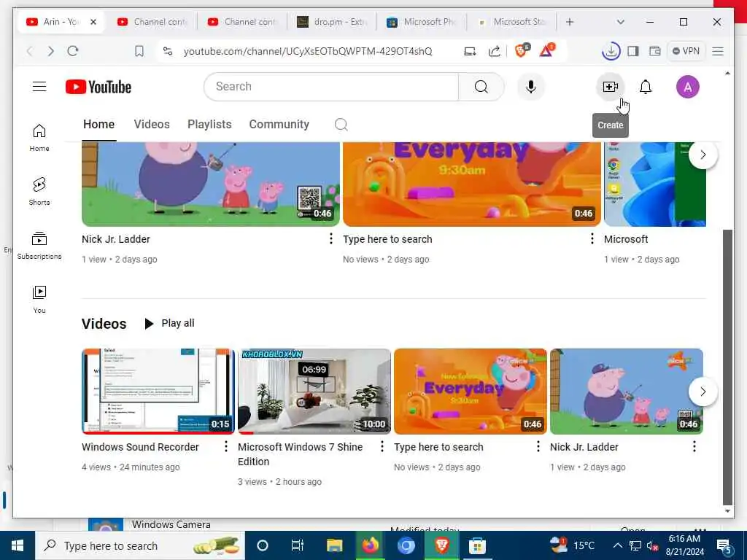
Task: Switch to the dro.pm tab
Action: [333, 22]
